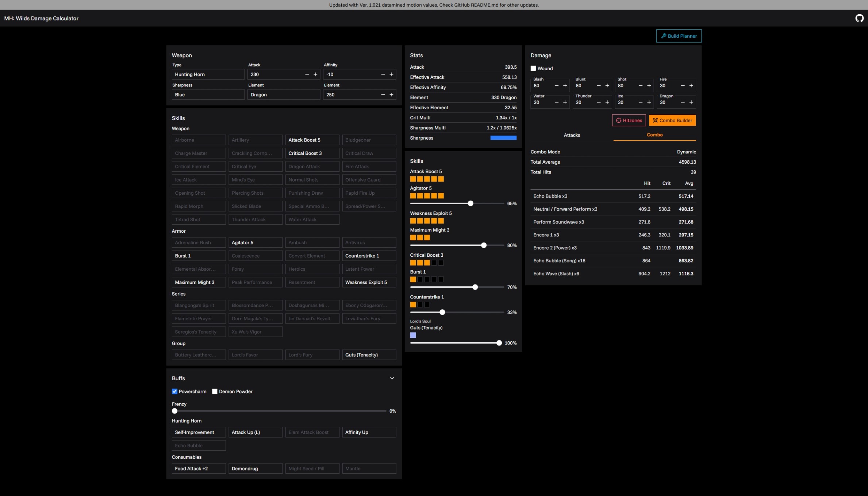The width and height of the screenshot is (868, 496).
Task: Increase Blunt hitzone with plus
Action: click(607, 85)
